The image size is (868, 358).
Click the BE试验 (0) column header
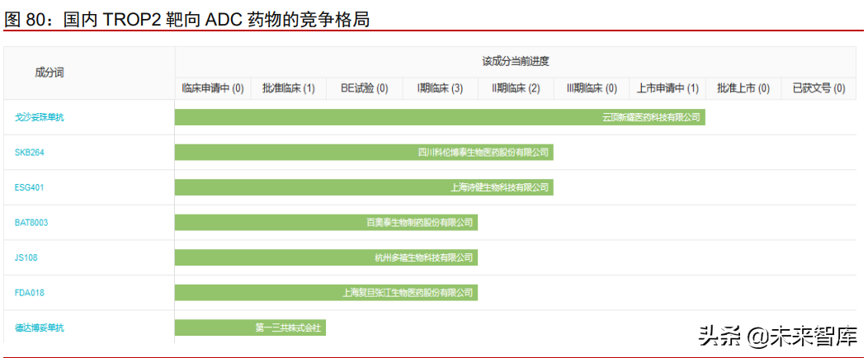(x=364, y=88)
